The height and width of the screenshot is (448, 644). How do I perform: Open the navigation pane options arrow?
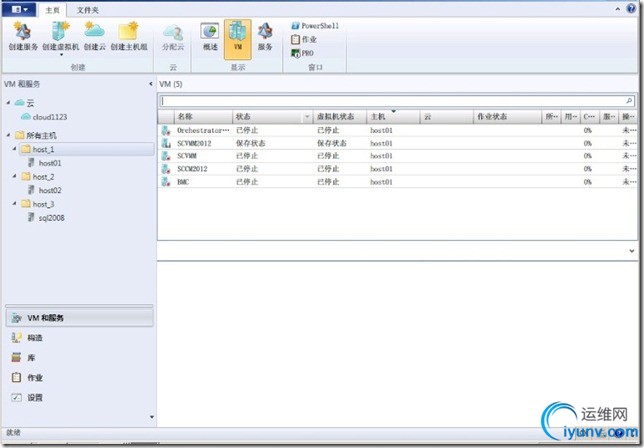(152, 417)
